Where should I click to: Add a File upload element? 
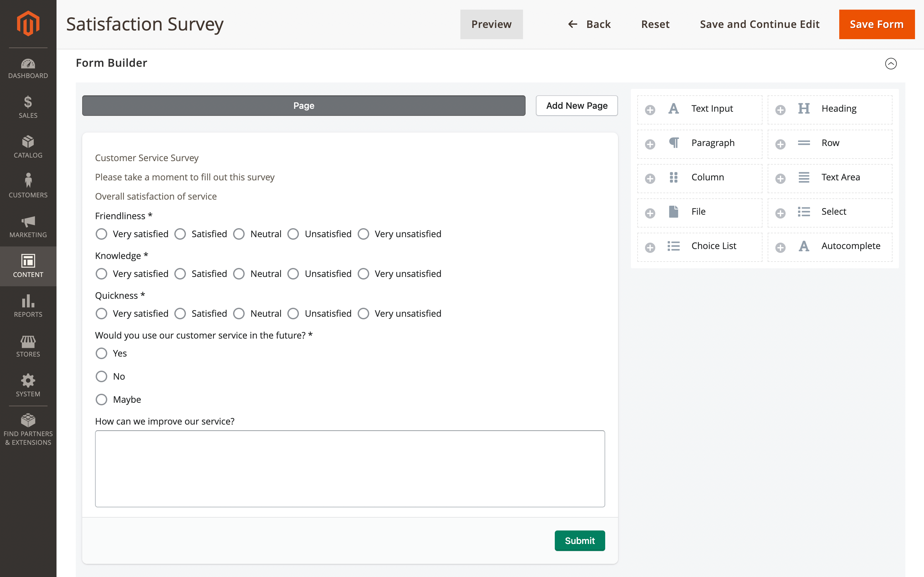click(x=699, y=212)
